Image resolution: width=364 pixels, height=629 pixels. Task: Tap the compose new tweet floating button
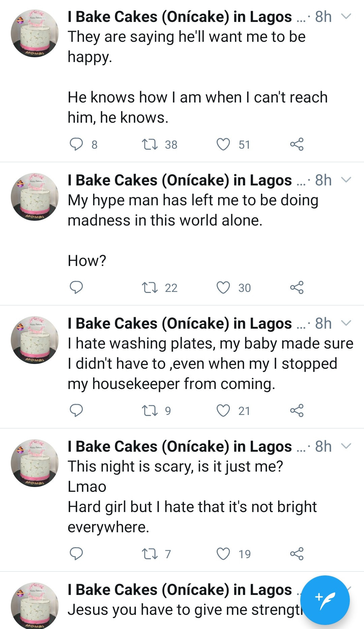click(x=325, y=600)
